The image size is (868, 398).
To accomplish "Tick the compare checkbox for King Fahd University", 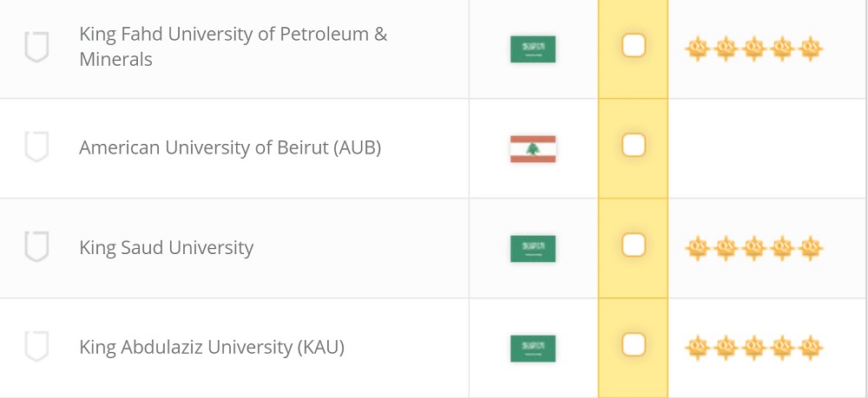I will [634, 46].
